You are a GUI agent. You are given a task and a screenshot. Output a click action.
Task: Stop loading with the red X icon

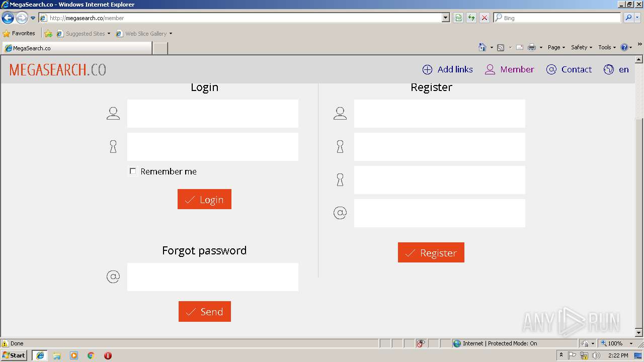coord(485,18)
